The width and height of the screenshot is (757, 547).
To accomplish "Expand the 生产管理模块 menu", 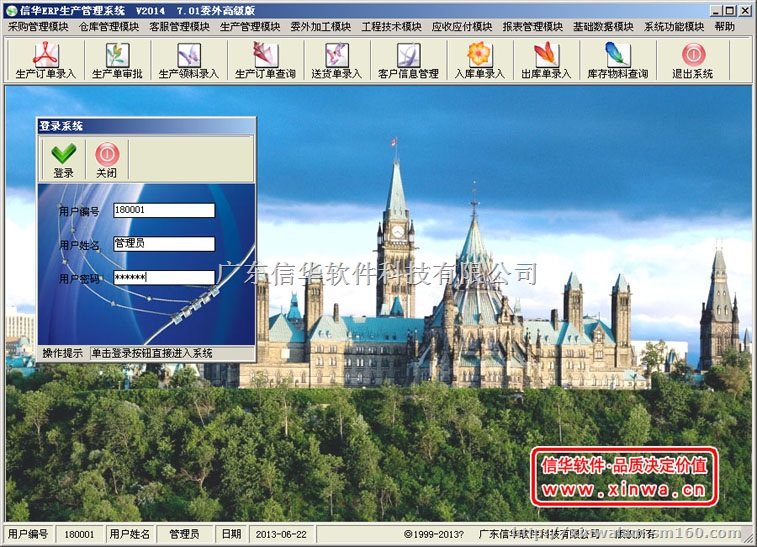I will click(x=250, y=27).
